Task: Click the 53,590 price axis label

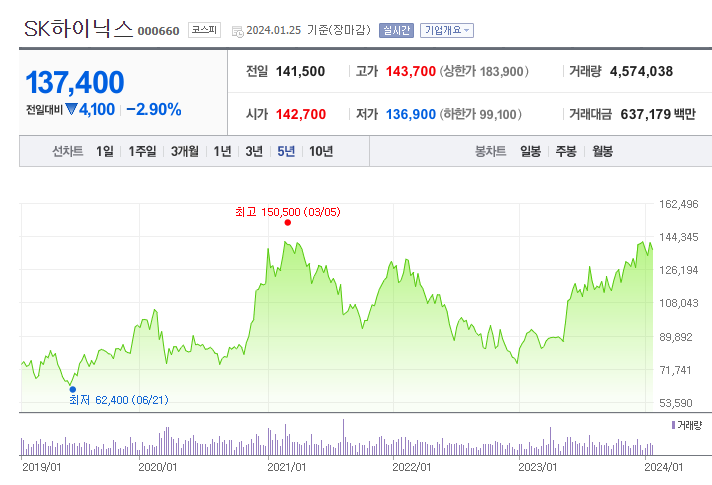Action: (x=676, y=403)
